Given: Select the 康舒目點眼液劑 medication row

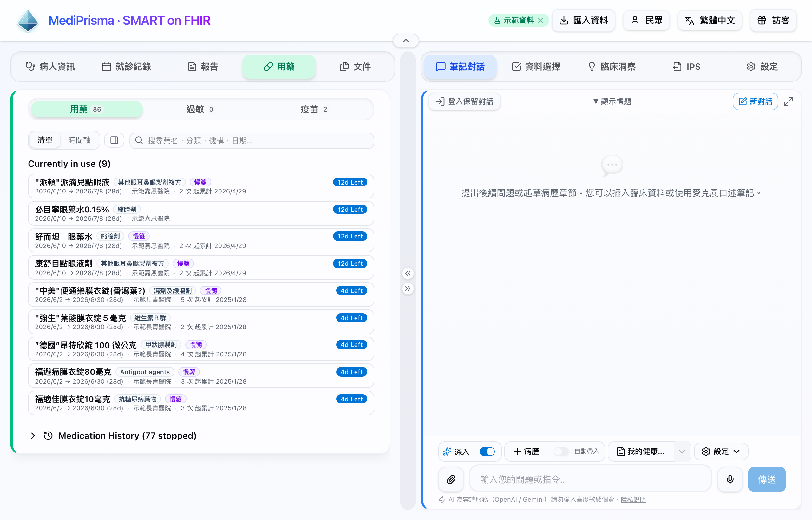Looking at the screenshot, I should tap(201, 267).
